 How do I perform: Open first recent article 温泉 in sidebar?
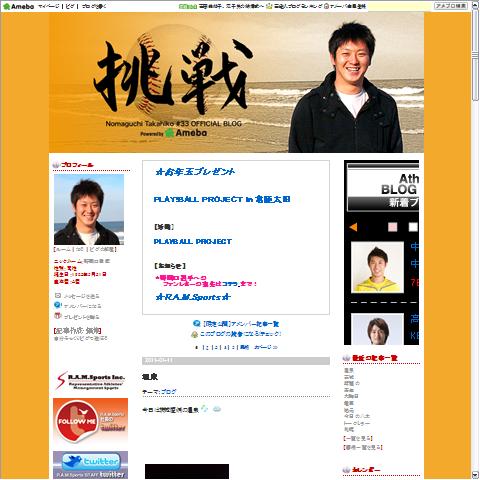[349, 370]
